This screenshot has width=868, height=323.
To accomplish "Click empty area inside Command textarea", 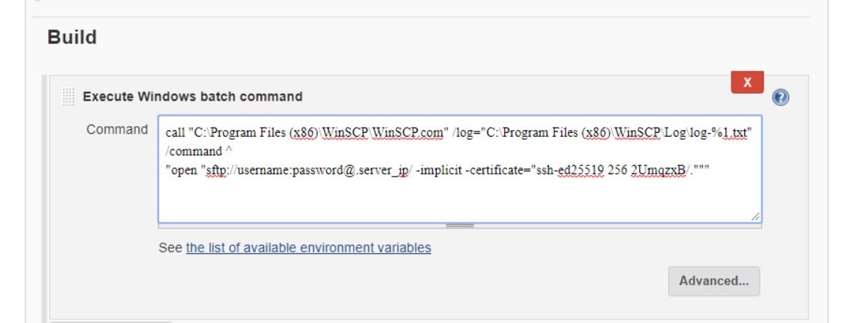I will (450, 197).
